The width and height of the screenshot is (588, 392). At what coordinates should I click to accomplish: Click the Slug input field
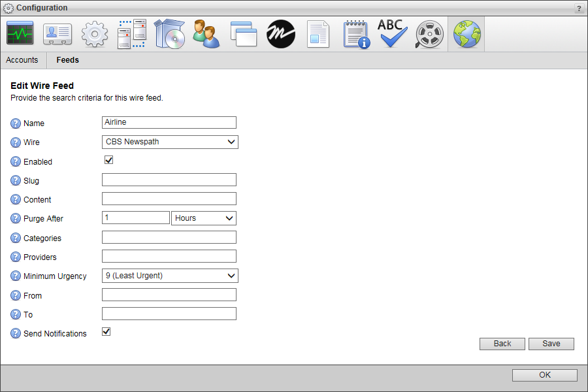[169, 180]
